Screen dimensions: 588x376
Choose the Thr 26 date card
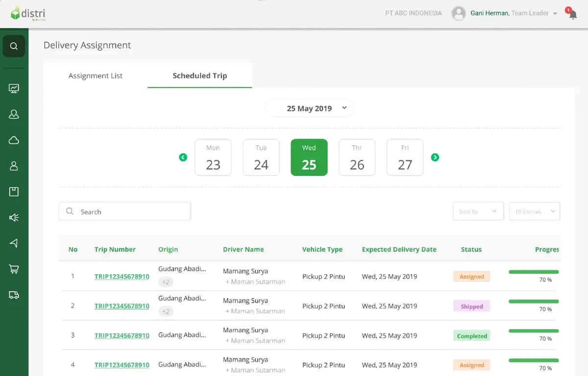point(357,157)
